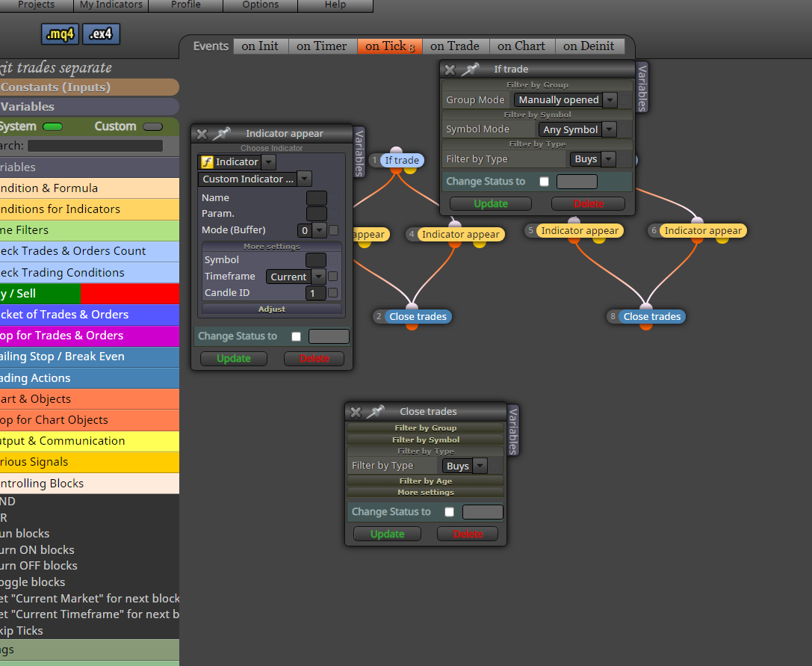The image size is (812, 666).
Task: Tick checkbox next to Mode (Buffer)
Action: pos(333,230)
